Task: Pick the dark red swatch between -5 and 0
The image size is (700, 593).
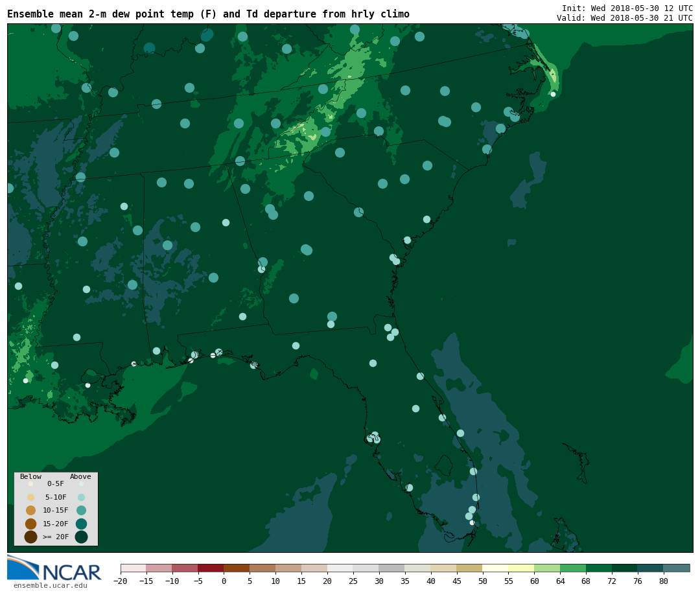Action: pos(211,568)
